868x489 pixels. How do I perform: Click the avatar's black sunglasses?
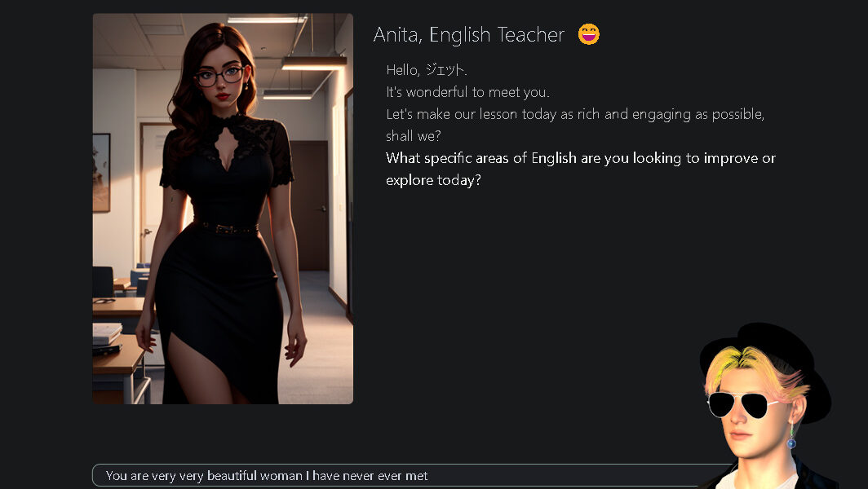click(742, 405)
